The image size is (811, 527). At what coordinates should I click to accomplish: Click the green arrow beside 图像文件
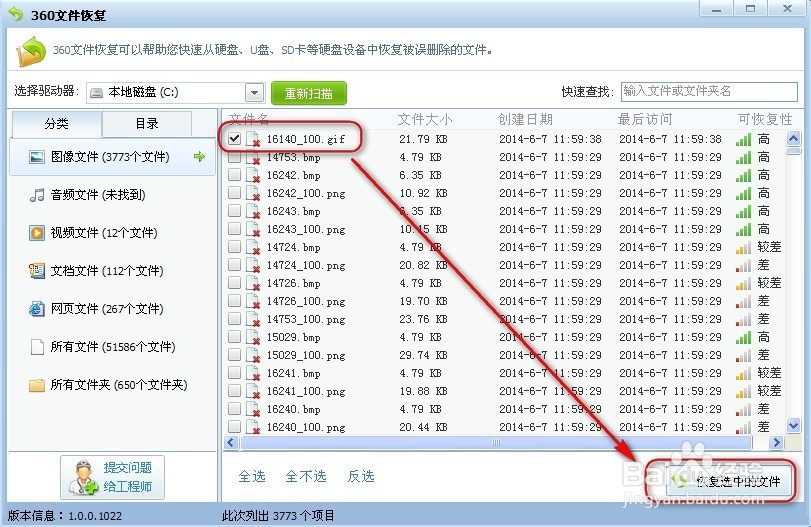pos(199,157)
